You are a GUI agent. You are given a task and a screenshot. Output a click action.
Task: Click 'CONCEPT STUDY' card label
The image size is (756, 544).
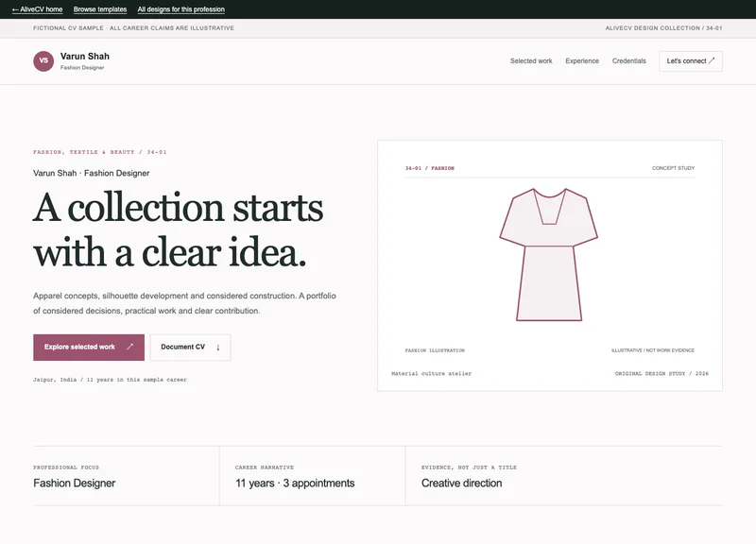[x=673, y=168]
